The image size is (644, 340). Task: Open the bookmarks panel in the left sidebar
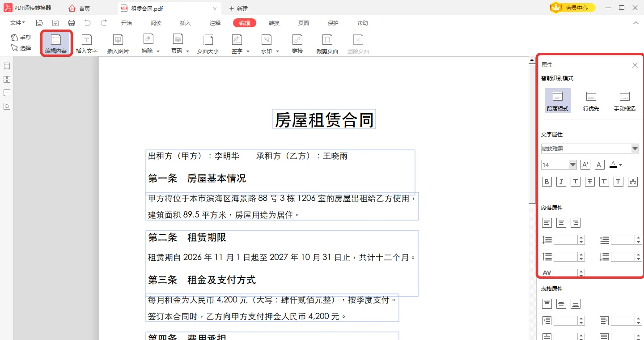click(7, 66)
